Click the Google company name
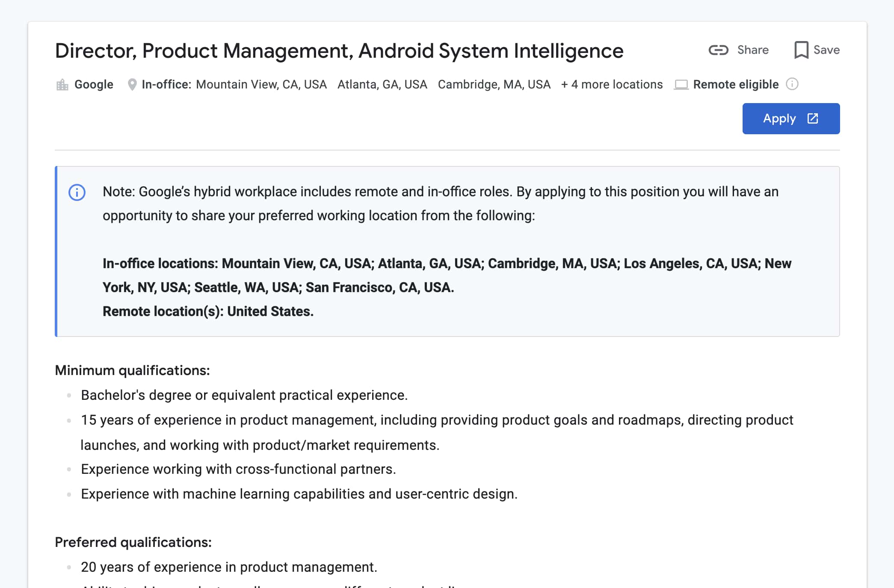 tap(94, 85)
